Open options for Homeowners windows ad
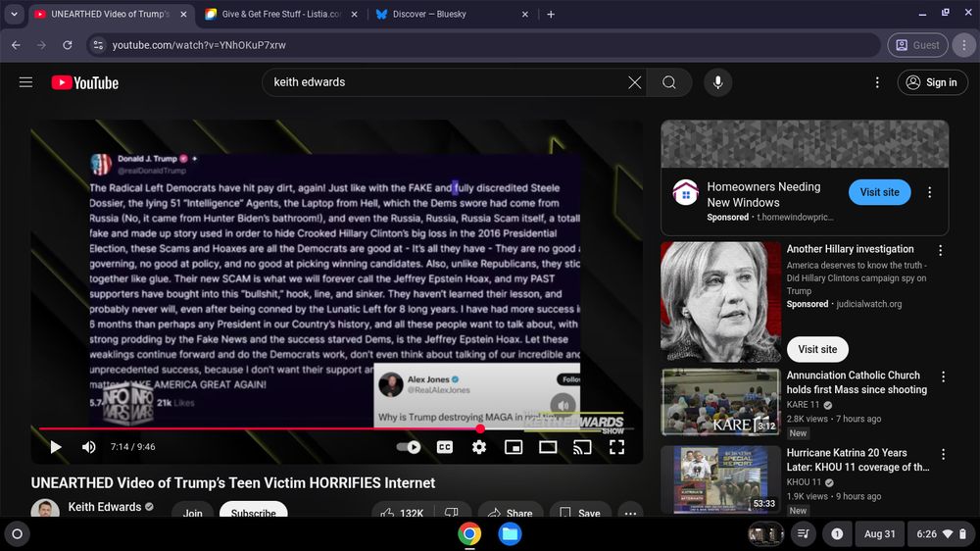 pyautogui.click(x=929, y=192)
